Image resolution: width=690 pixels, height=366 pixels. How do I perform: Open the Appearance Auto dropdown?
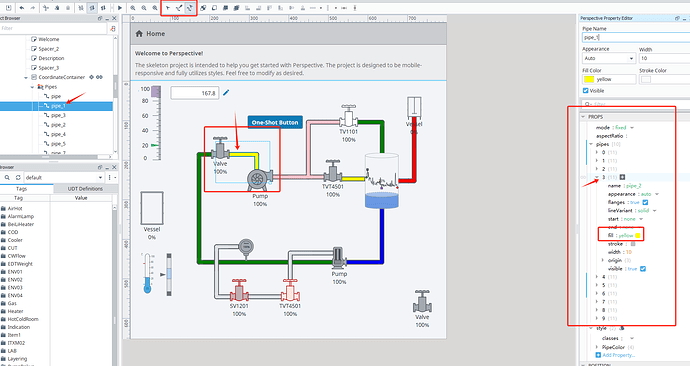coord(609,58)
